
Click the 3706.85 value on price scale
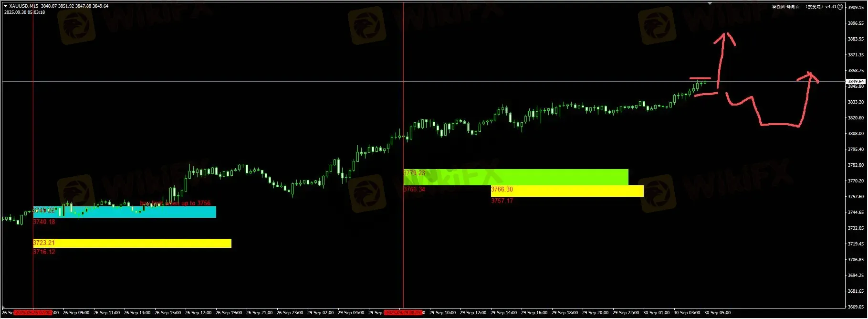click(x=856, y=260)
